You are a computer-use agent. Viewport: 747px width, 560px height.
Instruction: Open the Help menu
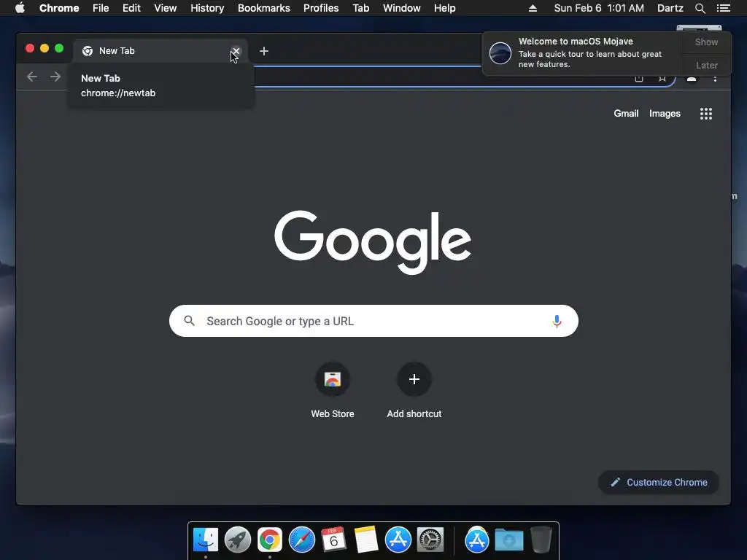[x=444, y=8]
